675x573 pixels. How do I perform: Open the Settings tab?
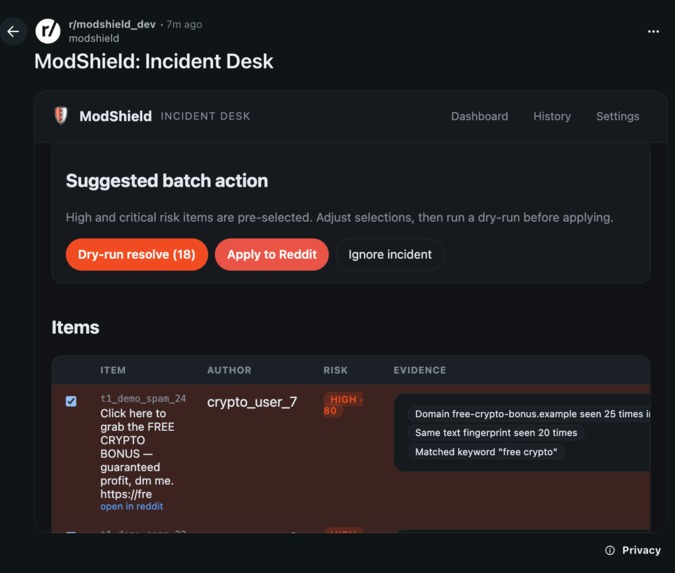(617, 116)
